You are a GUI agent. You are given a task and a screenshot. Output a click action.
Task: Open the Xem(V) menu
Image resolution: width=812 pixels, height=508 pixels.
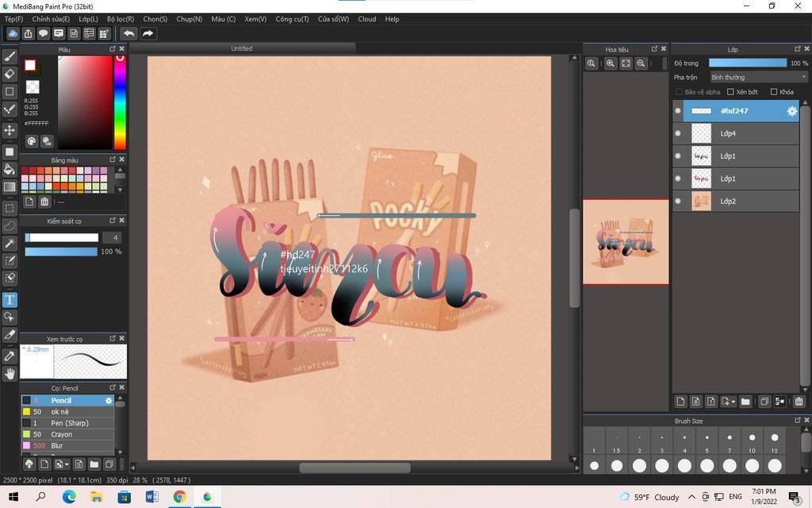tap(255, 19)
